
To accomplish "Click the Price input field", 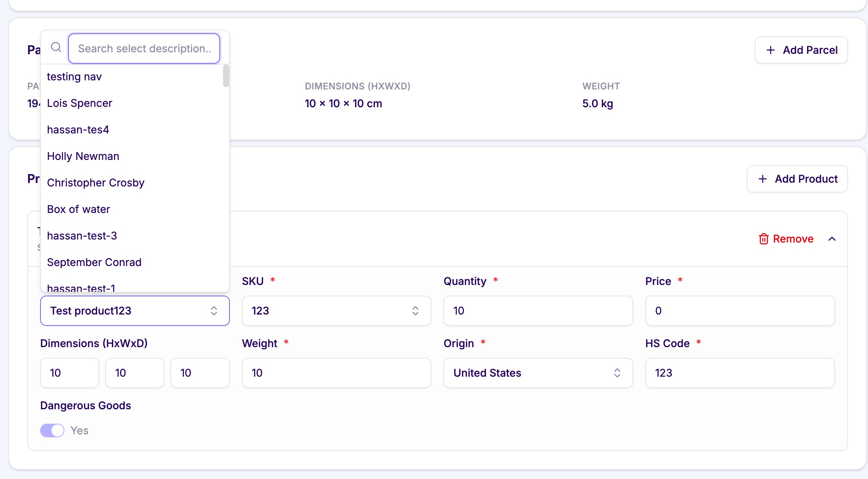I will pyautogui.click(x=740, y=311).
